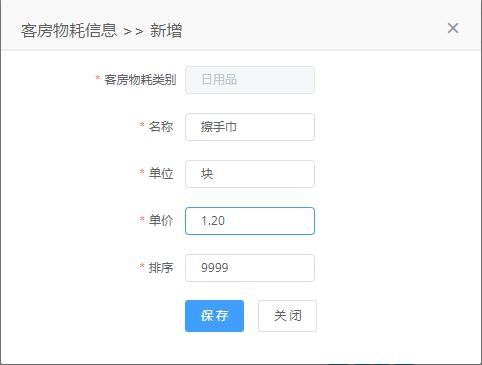Click the 保存 button
This screenshot has width=482, height=365.
tap(214, 316)
